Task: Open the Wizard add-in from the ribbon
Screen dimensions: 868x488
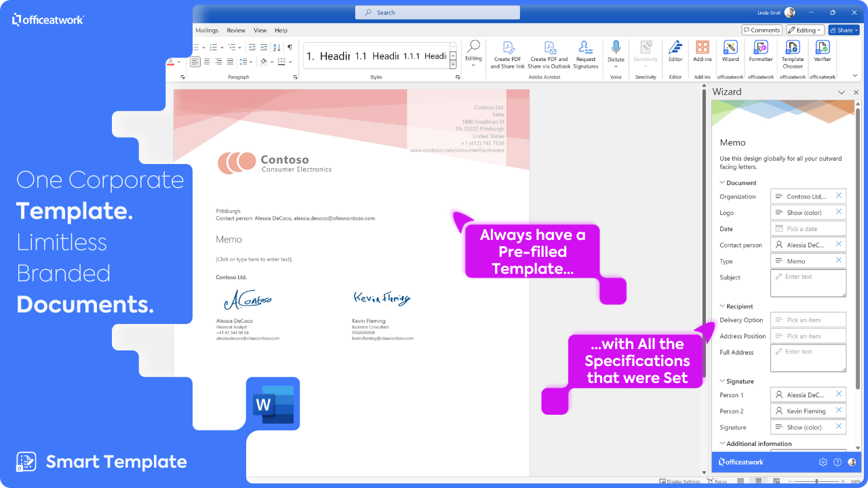Action: [x=730, y=52]
